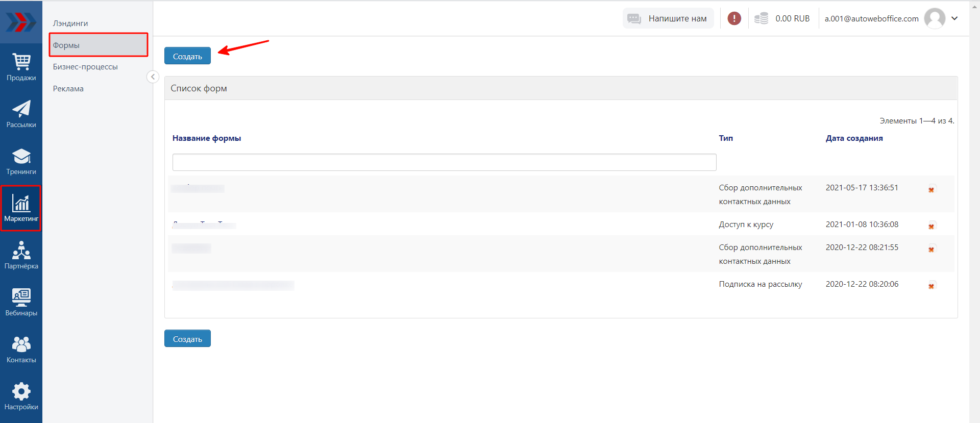Image resolution: width=980 pixels, height=423 pixels.
Task: Delete the Подписка на рассылку form
Action: coord(931,286)
